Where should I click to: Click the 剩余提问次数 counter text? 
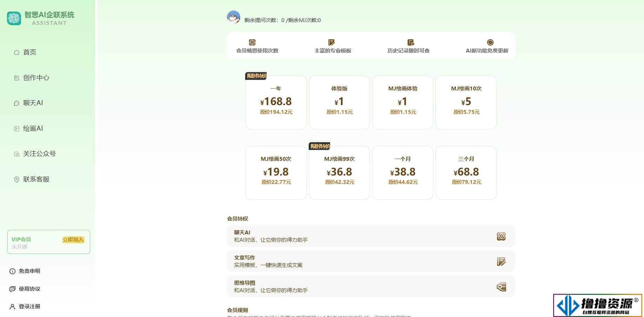pos(264,20)
